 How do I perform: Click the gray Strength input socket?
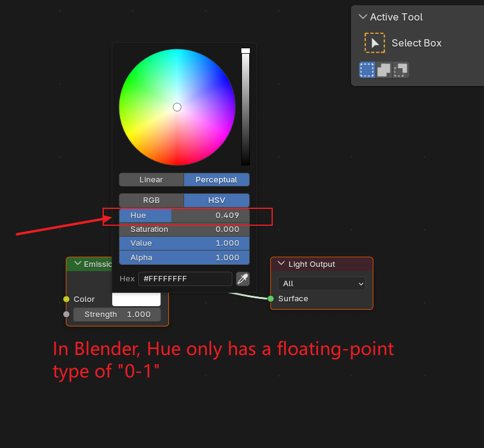click(66, 315)
